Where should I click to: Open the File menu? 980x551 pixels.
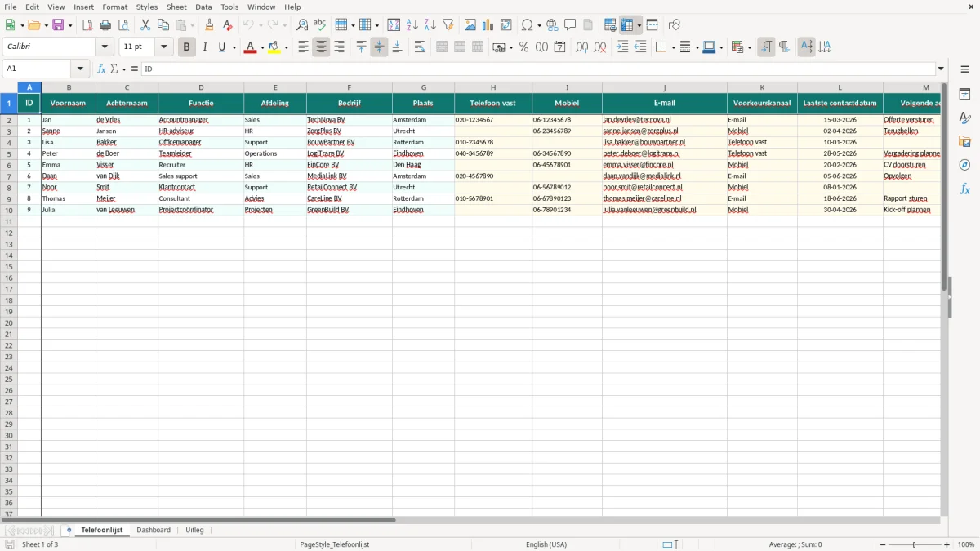pyautogui.click(x=10, y=7)
